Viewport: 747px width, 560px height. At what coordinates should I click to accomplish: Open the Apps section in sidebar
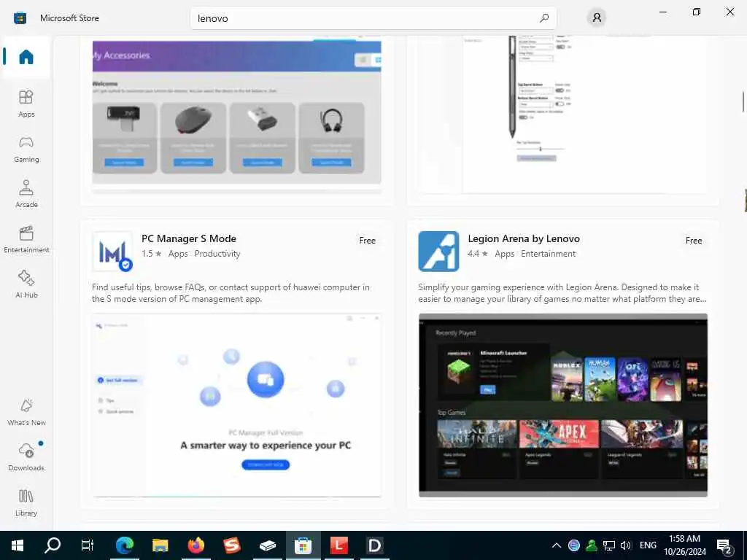pyautogui.click(x=26, y=104)
